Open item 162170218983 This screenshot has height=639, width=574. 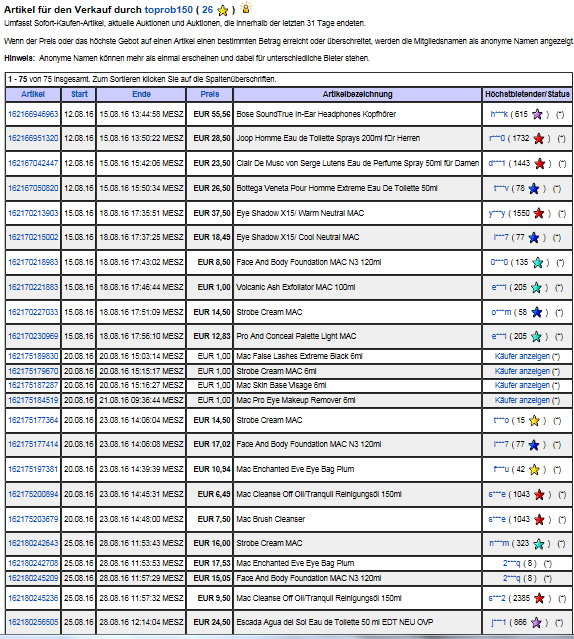33,262
